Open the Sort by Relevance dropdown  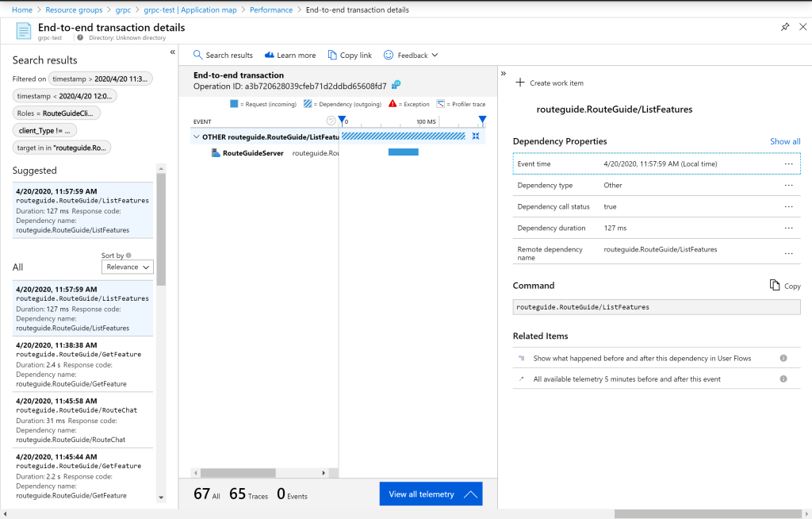128,267
